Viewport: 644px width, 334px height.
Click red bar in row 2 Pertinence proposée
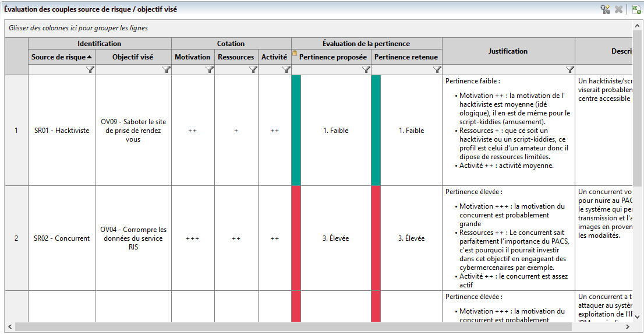pos(296,238)
